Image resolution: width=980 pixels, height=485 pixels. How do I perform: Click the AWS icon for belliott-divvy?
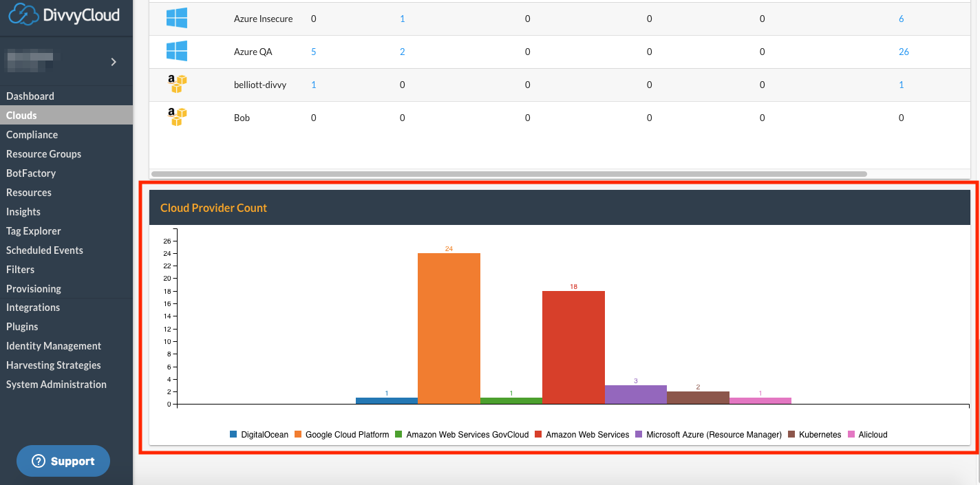(178, 85)
